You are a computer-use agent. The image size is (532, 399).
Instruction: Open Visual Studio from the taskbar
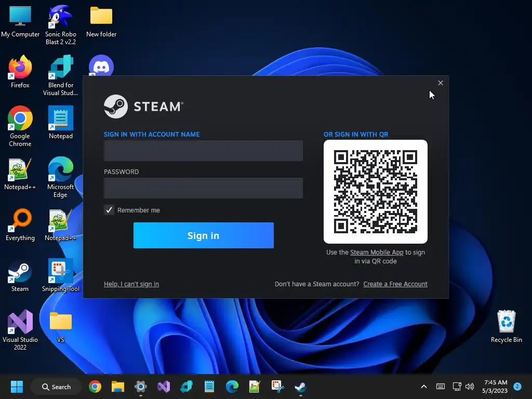pos(164,387)
